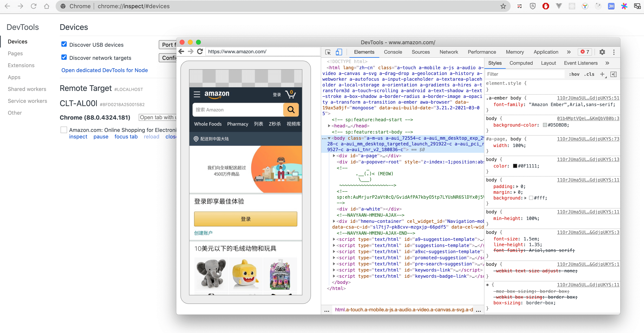Click the DevTools settings gear icon
Screen dimensions: 644x333
603,52
